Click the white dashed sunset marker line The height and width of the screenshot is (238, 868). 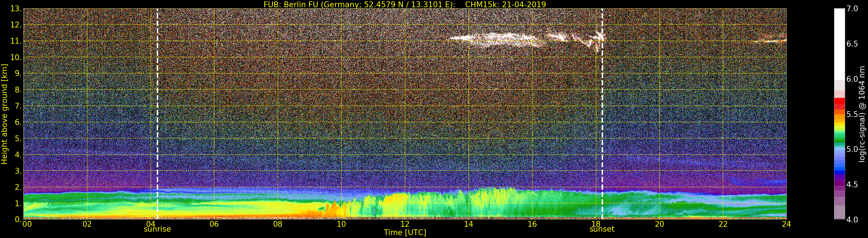tap(602, 114)
